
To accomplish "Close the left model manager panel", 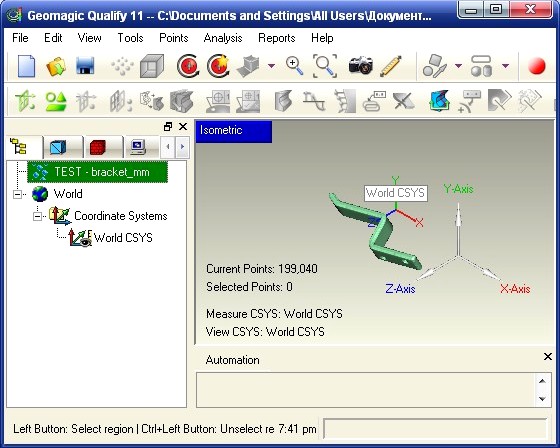I will pyautogui.click(x=183, y=126).
